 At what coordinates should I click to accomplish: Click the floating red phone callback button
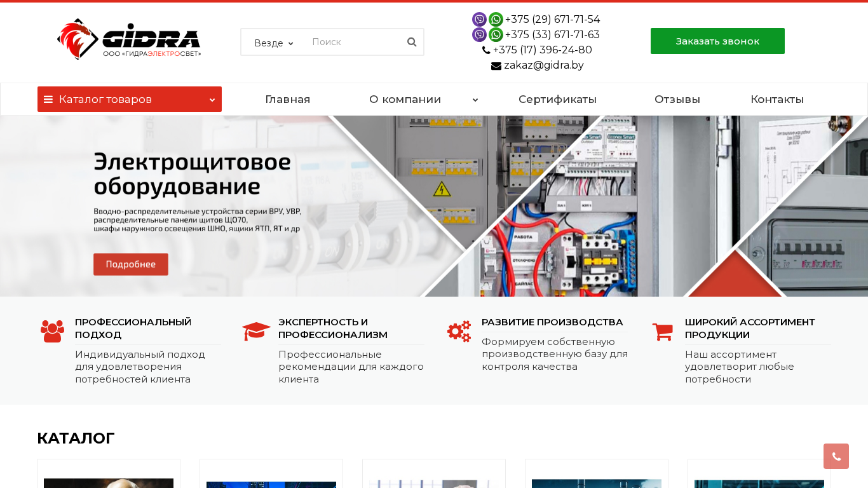[x=836, y=456]
